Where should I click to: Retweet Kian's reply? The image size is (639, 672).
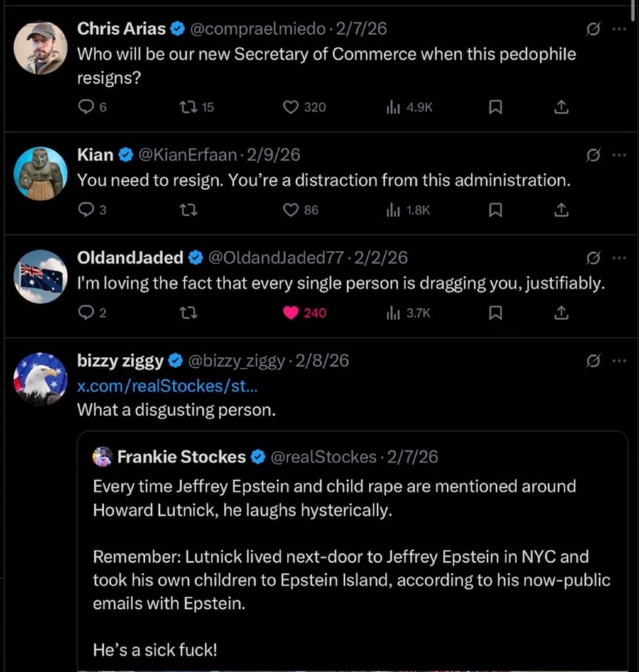(189, 210)
